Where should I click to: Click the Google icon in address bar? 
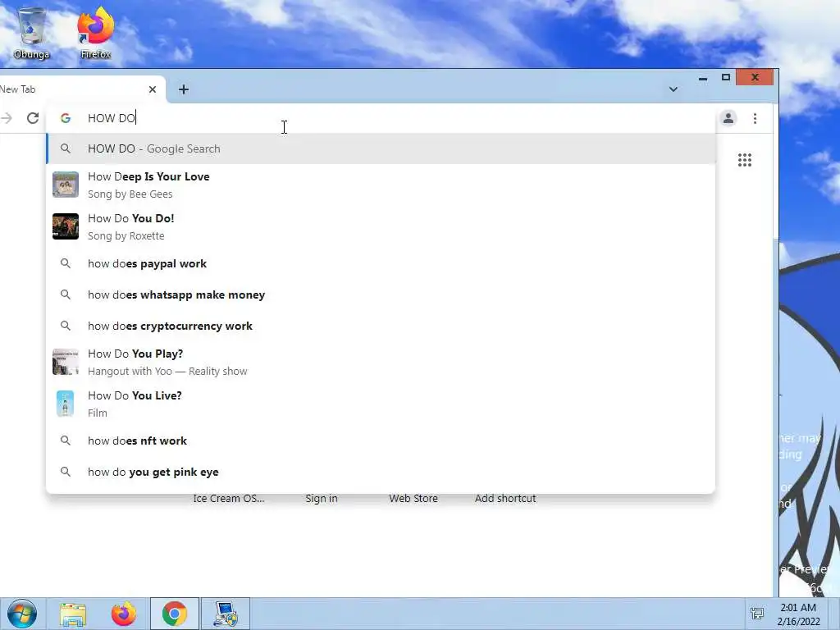[x=66, y=118]
